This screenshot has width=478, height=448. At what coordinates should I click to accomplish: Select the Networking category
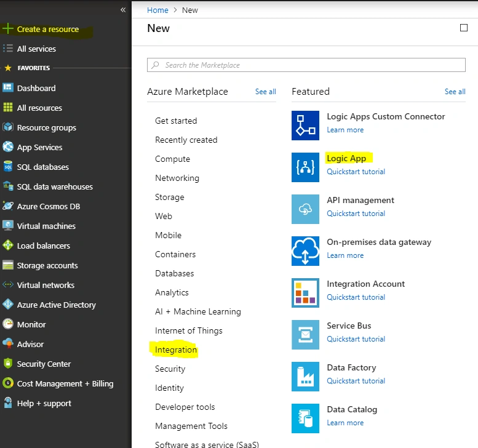coord(177,178)
